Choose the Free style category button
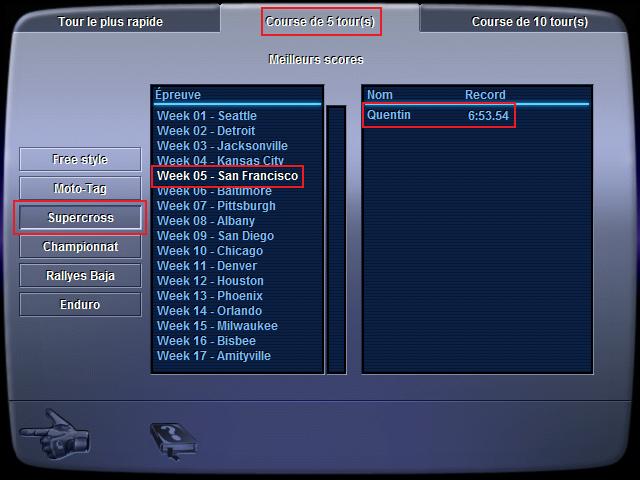Viewport: 640px width, 480px height. tap(80, 159)
